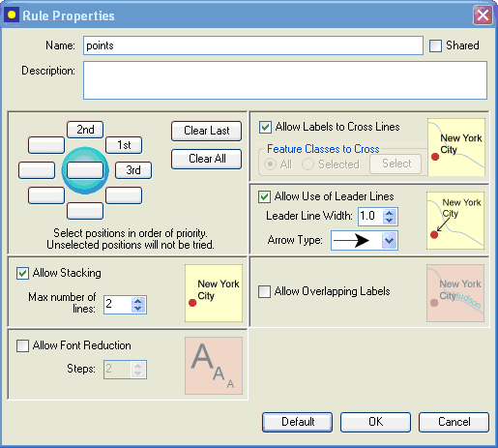Open the Arrow Type dropdown

coord(390,240)
